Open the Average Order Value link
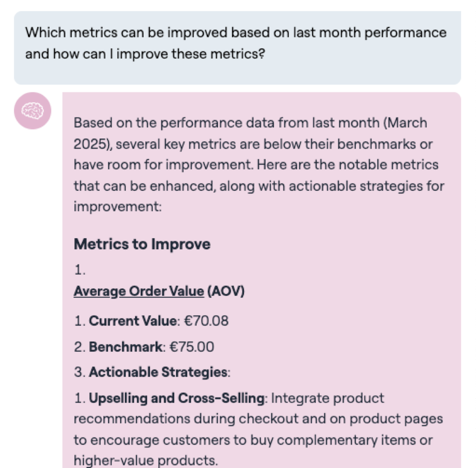476x468 pixels. (138, 291)
